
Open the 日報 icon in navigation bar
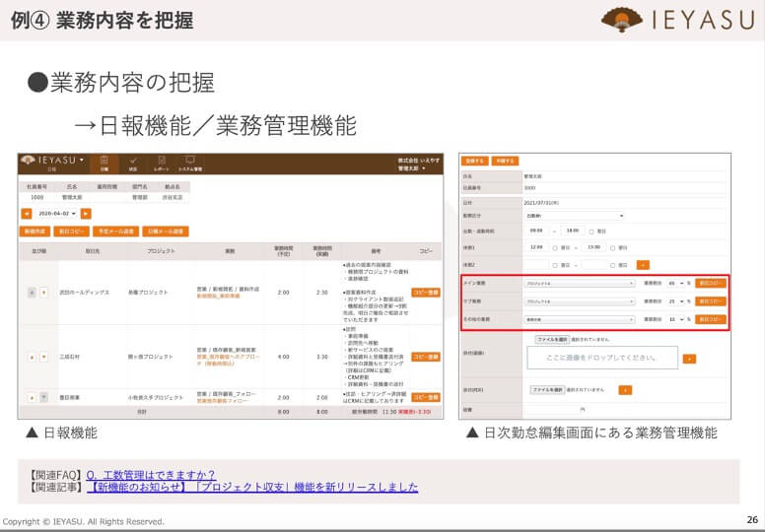pyautogui.click(x=104, y=163)
